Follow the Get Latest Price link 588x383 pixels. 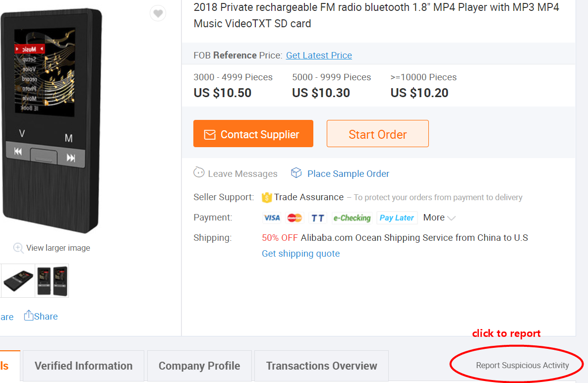[x=319, y=55]
